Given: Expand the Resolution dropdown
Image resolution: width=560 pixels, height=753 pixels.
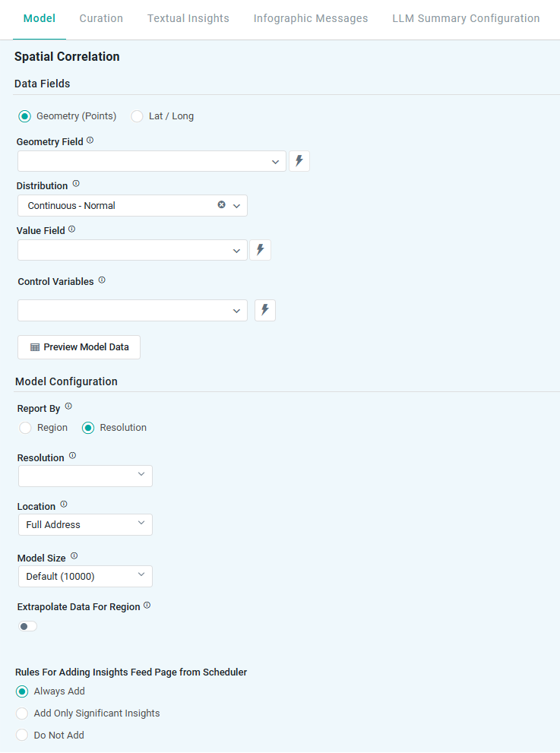Looking at the screenshot, I should click(x=85, y=476).
